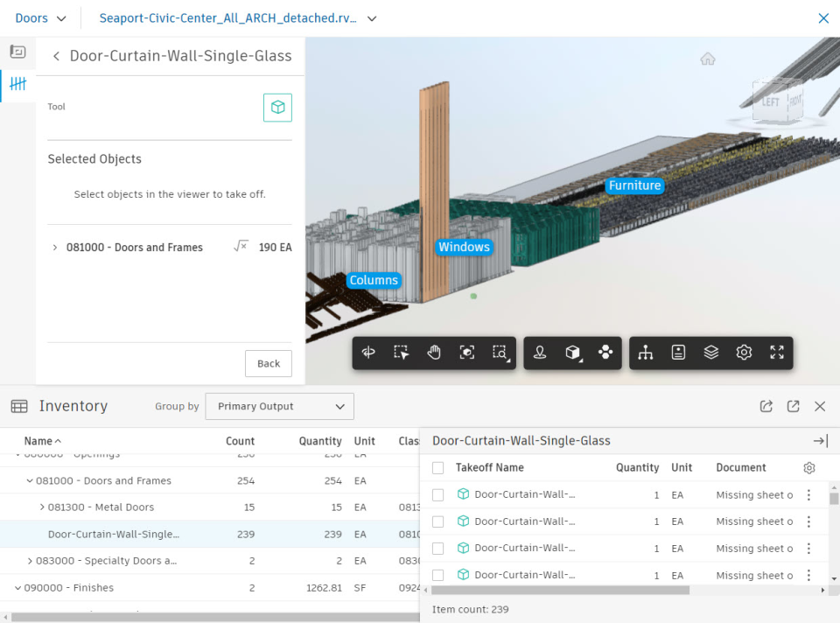The height and width of the screenshot is (623, 840).
Task: Open the zoom window tool
Action: pyautogui.click(x=500, y=352)
